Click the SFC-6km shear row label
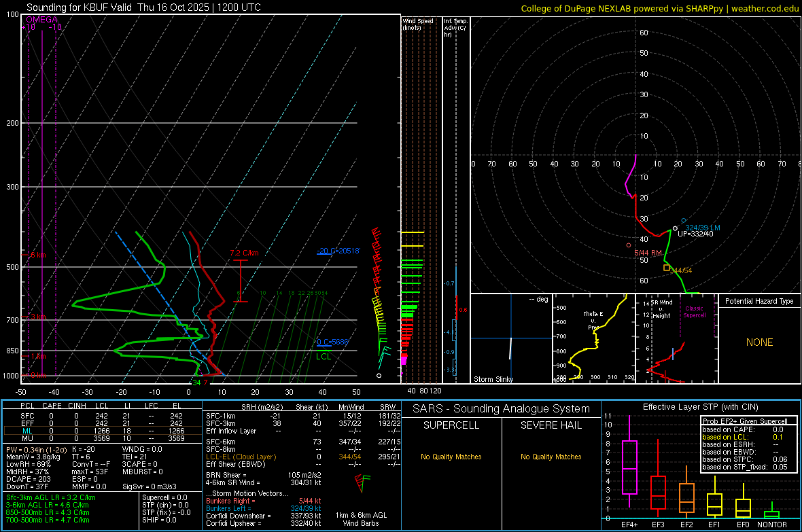Image resolution: width=802 pixels, height=532 pixels. click(221, 442)
